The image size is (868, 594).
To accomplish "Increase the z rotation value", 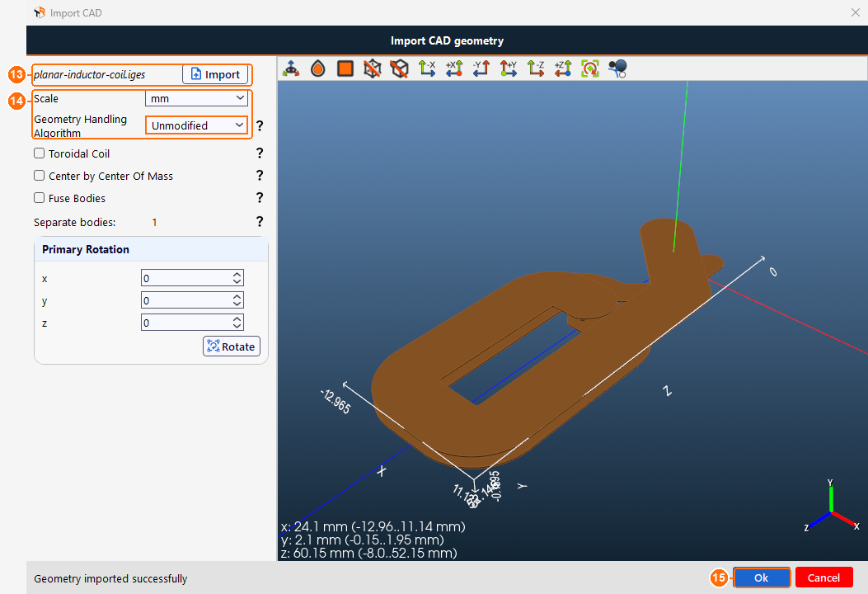I will (x=237, y=318).
